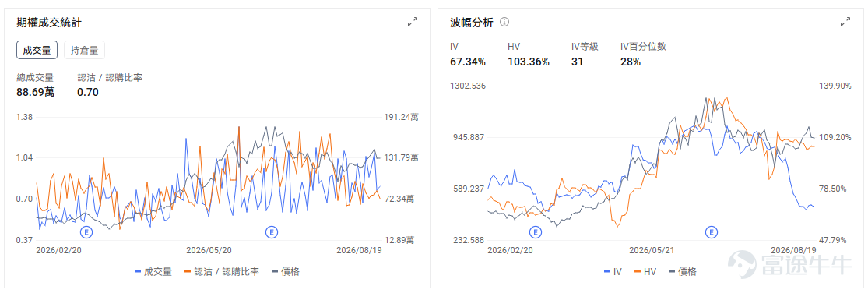Click the 1.38 ratio axis label
The width and height of the screenshot is (868, 293).
pos(24,117)
